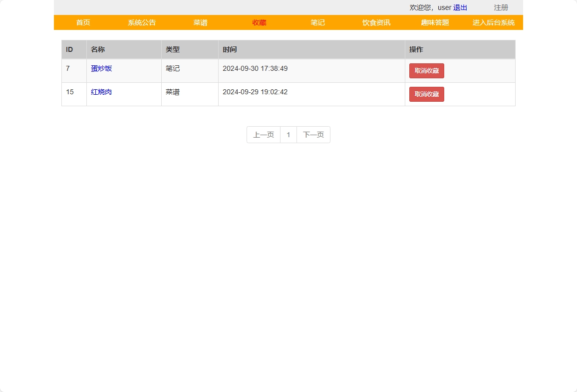Viewport: 577px width, 392px height.
Task: Enter the backend via 进入后台系统
Action: pos(493,22)
